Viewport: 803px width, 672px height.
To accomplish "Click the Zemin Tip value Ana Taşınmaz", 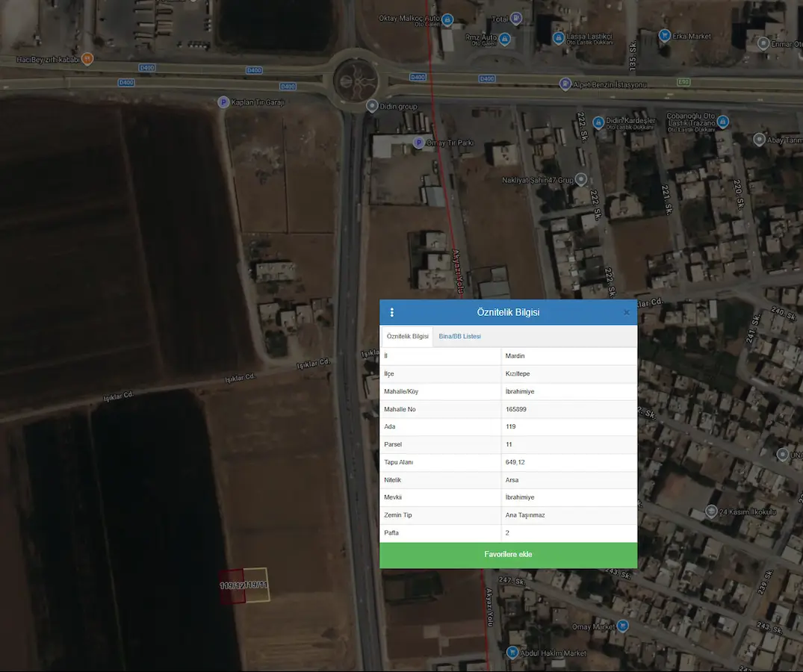I will [525, 515].
